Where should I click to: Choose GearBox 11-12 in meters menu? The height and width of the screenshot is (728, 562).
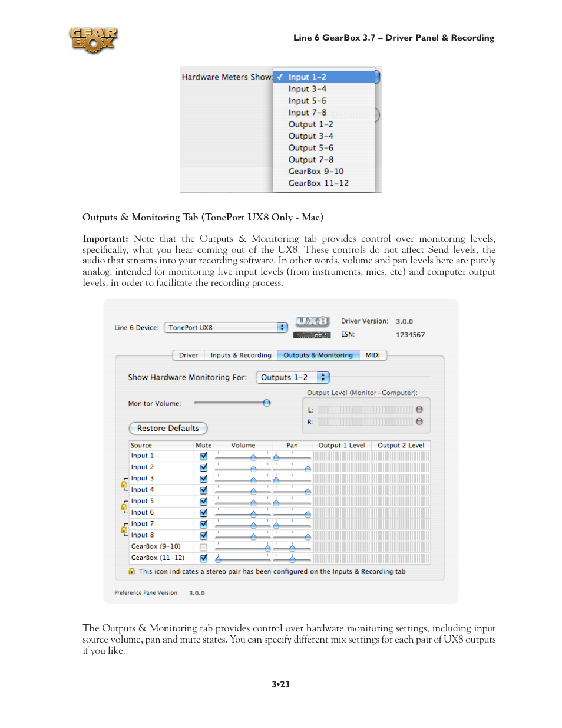click(324, 183)
